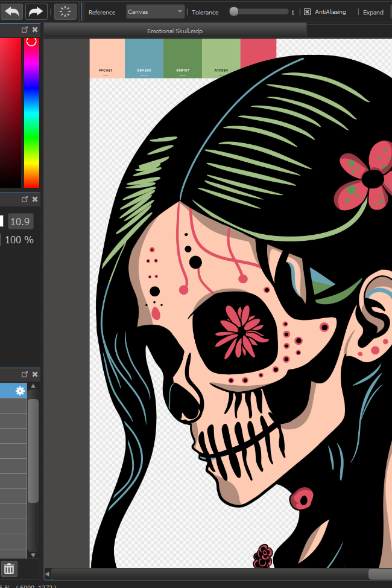
Task: Click the brush size value 10.9
Action: click(x=20, y=222)
